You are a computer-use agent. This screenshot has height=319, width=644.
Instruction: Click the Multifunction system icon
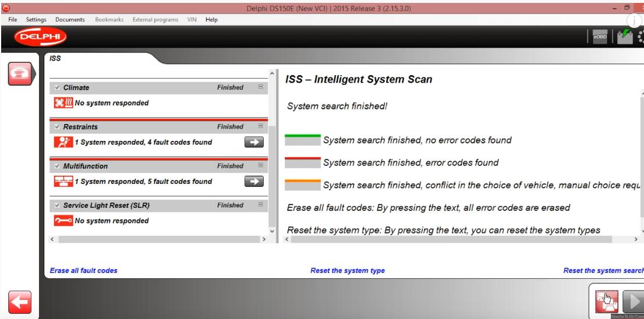pos(63,182)
